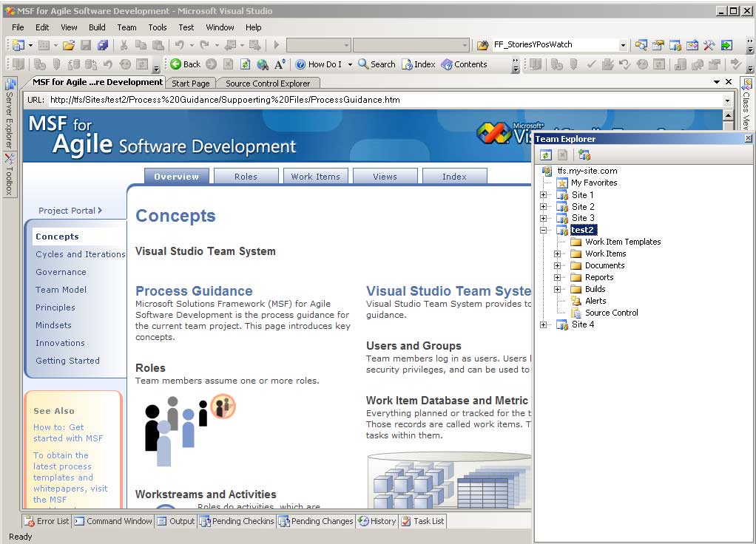Select Work Item Templates folder
756x544 pixels.
click(x=623, y=242)
